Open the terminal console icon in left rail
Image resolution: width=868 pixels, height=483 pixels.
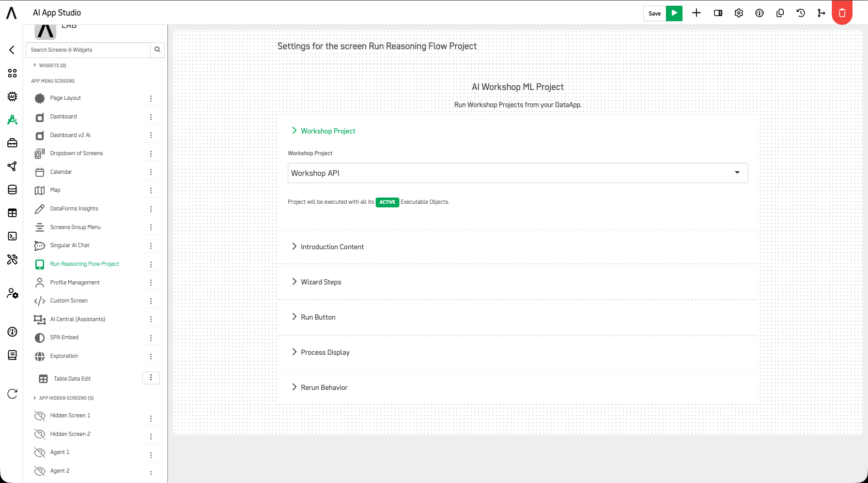click(x=12, y=236)
